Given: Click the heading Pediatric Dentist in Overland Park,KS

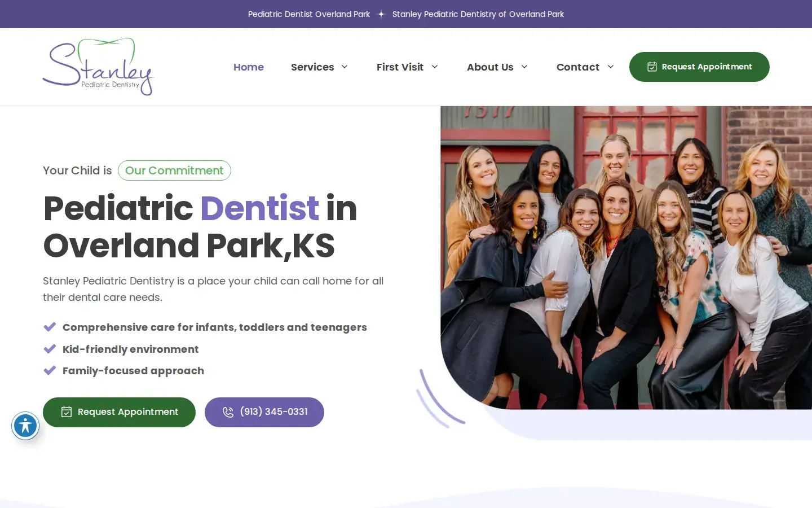Looking at the screenshot, I should tap(200, 226).
